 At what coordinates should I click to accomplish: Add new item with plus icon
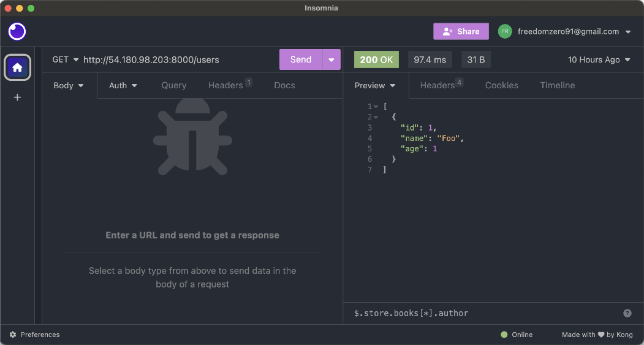pos(17,97)
